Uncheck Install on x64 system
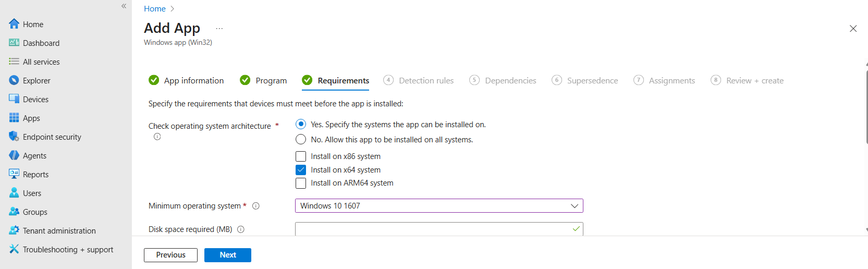Image resolution: width=868 pixels, height=269 pixels. point(301,170)
